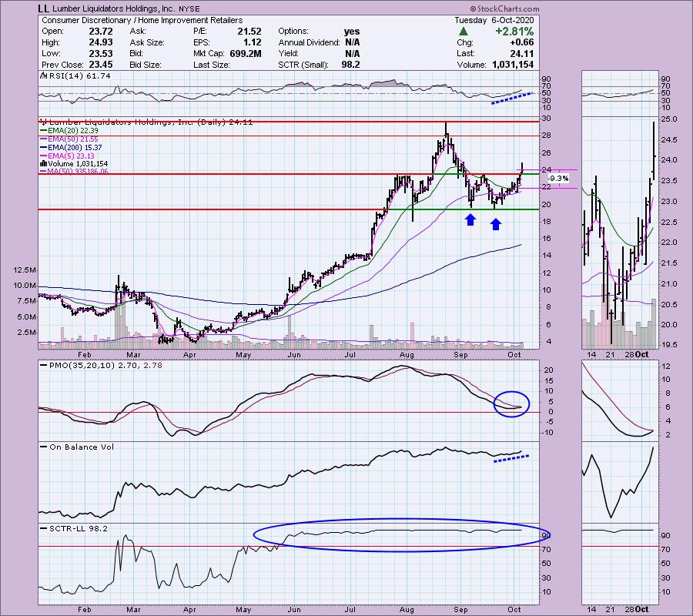Click the Bid Size label in the header
The image size is (693, 616).
pos(146,65)
